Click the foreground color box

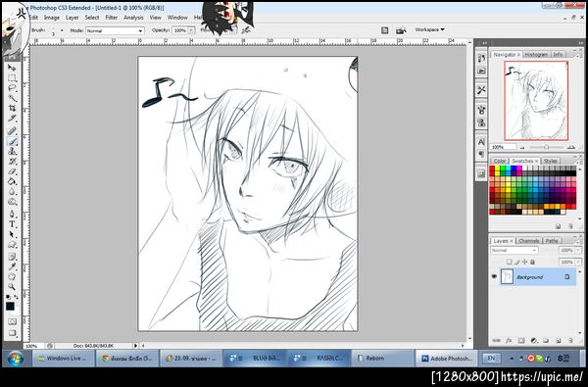pyautogui.click(x=10, y=307)
